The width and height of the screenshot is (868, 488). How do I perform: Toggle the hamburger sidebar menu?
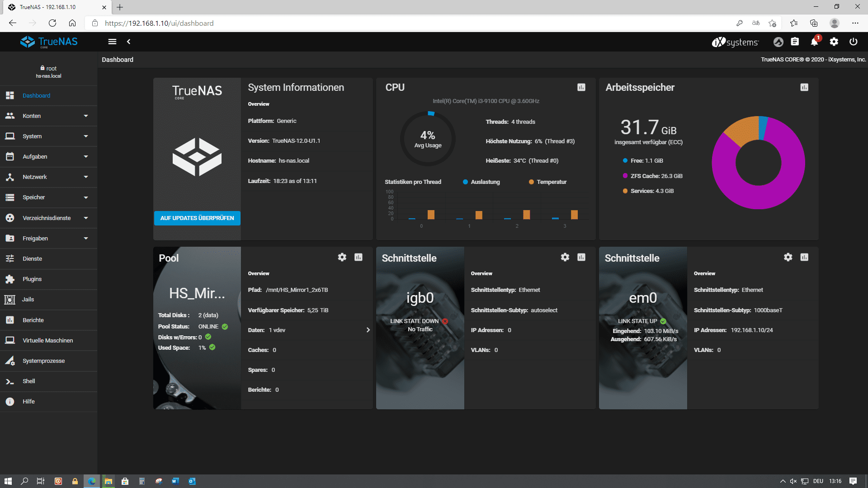point(112,42)
